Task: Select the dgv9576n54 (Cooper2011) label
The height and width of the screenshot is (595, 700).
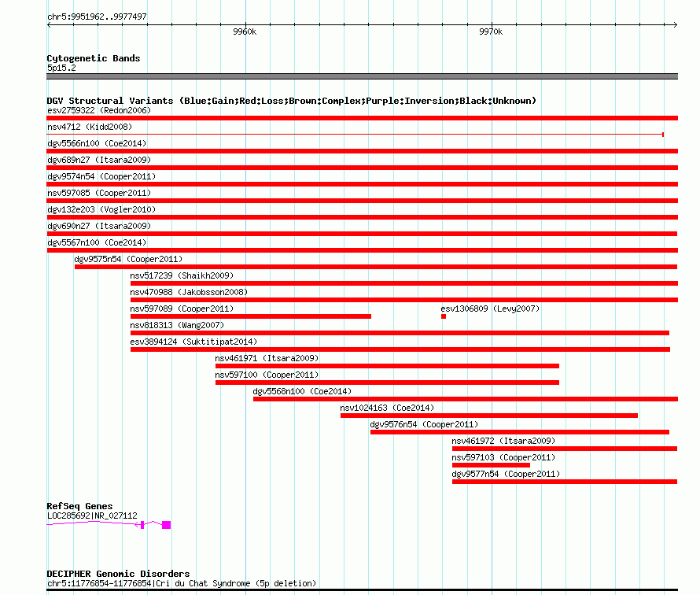Action: [x=424, y=424]
